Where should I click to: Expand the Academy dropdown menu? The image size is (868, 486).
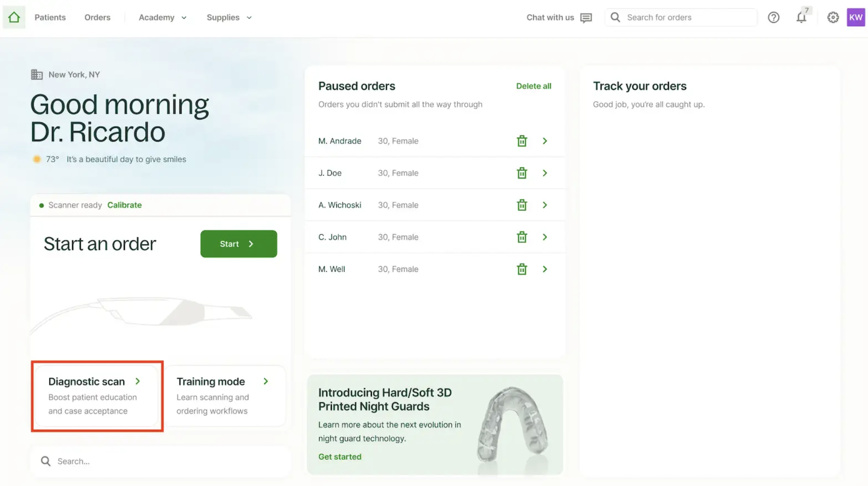pos(162,18)
